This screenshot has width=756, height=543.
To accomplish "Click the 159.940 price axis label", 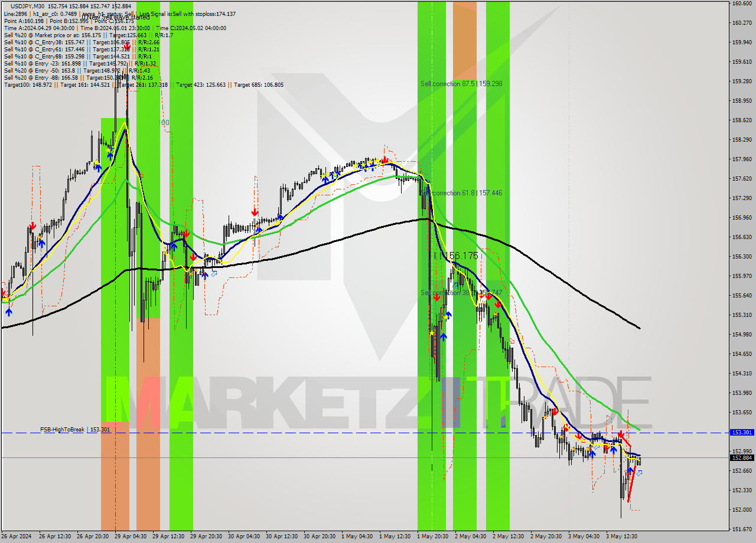I will click(x=742, y=42).
